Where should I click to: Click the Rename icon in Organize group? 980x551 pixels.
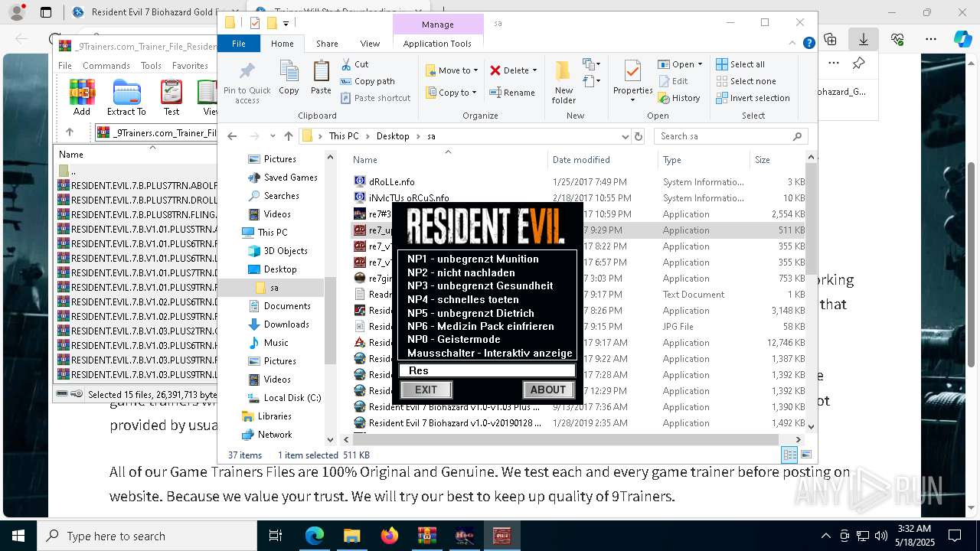click(x=495, y=93)
